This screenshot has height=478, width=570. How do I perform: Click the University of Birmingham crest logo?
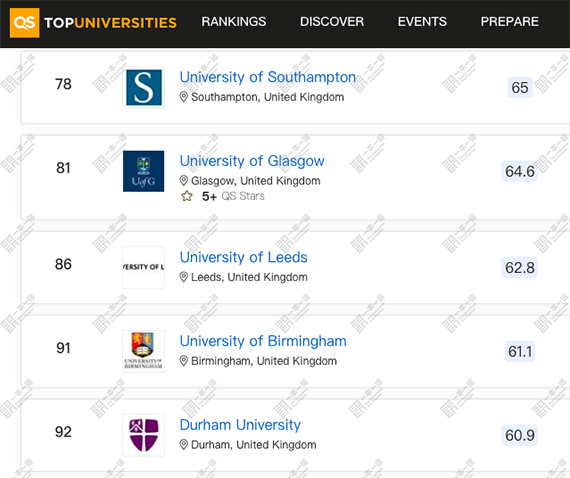(x=144, y=351)
